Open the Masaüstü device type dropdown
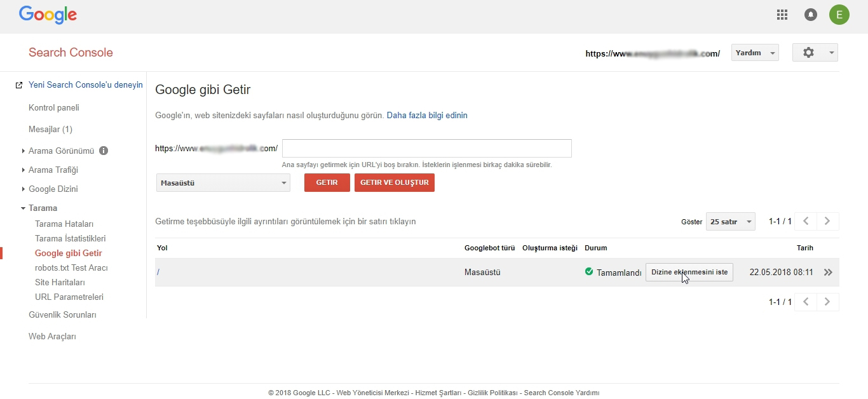Screen dimensions: 868x399 223,183
